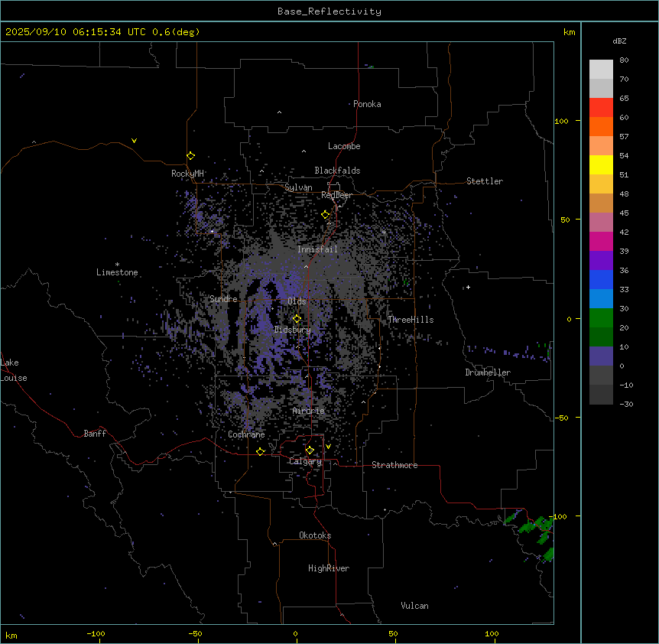Select the Stettler label
The image size is (659, 644).
pos(485,181)
